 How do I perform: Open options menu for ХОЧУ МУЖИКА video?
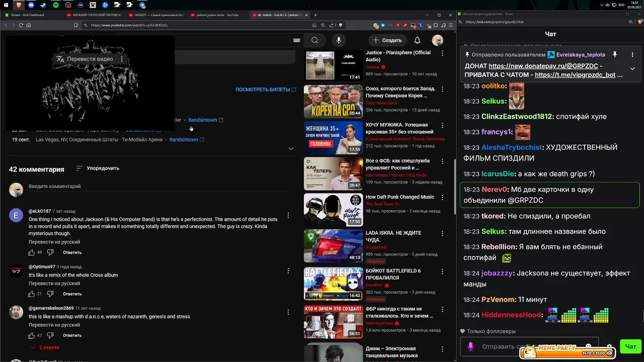442,125
